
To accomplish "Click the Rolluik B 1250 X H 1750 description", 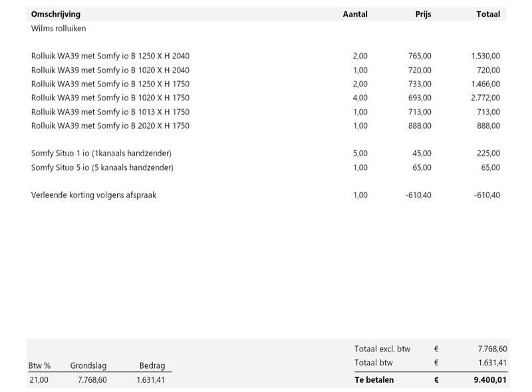I will coord(110,84).
